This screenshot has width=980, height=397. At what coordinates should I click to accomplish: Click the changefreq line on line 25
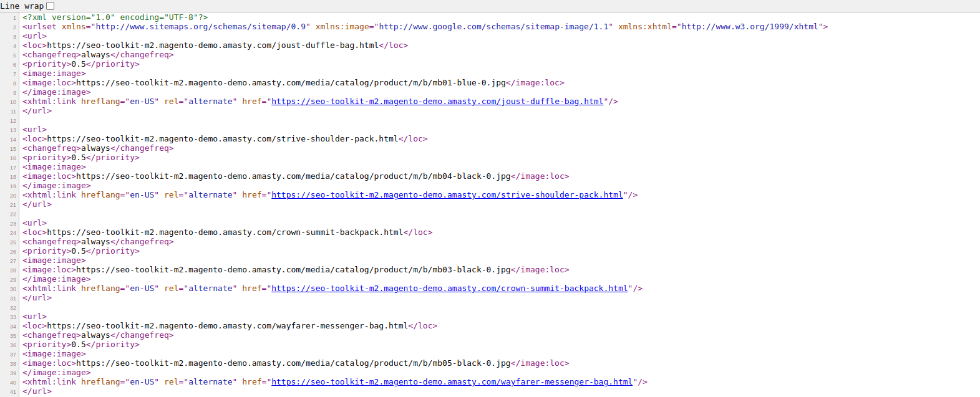(98, 242)
